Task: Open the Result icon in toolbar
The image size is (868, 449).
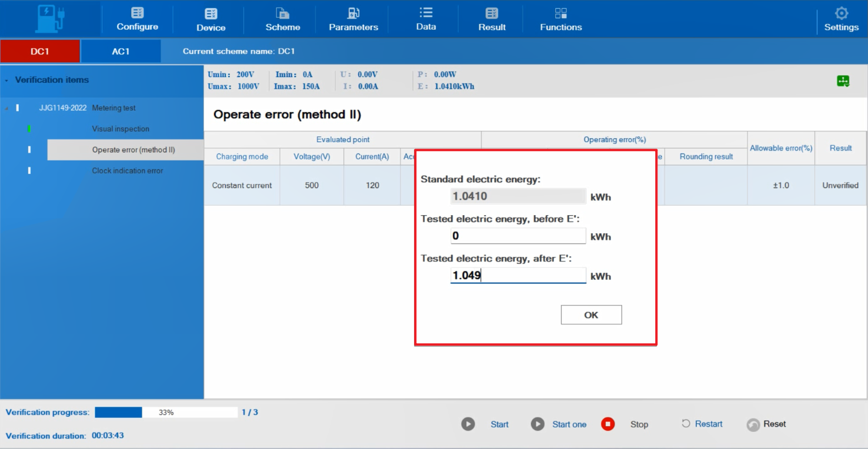Action: click(492, 14)
